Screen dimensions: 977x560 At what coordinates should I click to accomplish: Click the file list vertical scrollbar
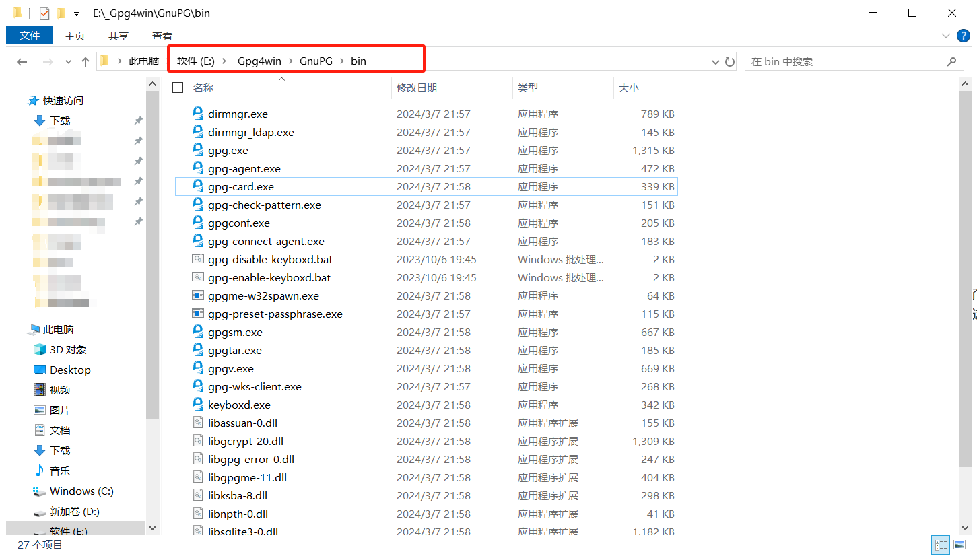964,269
